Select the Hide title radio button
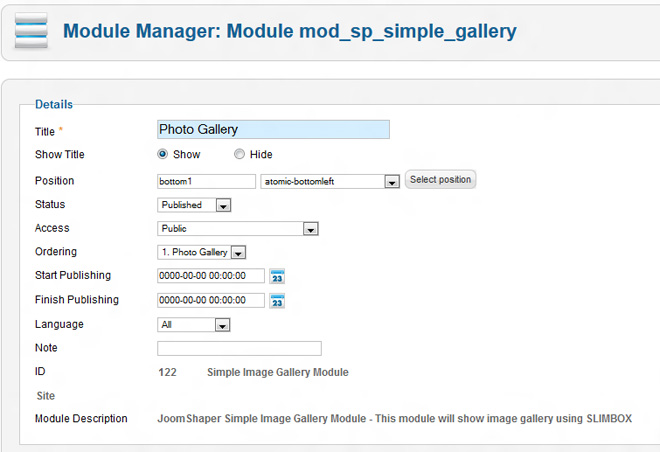The width and height of the screenshot is (660, 452). [x=239, y=155]
